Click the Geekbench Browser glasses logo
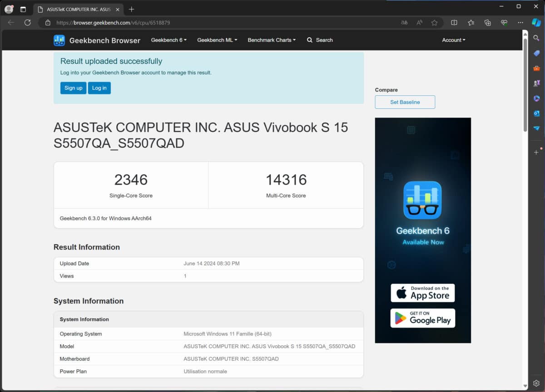Image resolution: width=545 pixels, height=392 pixels. click(x=59, y=40)
